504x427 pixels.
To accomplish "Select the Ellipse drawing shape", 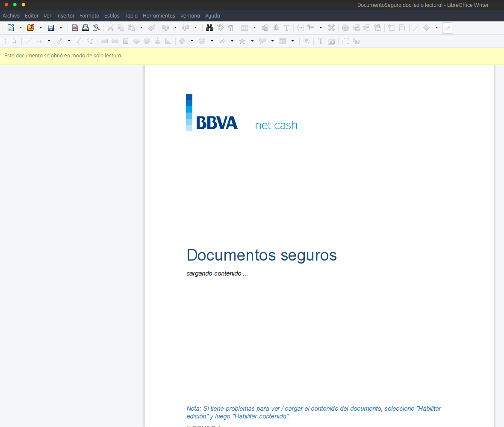I will click(136, 41).
